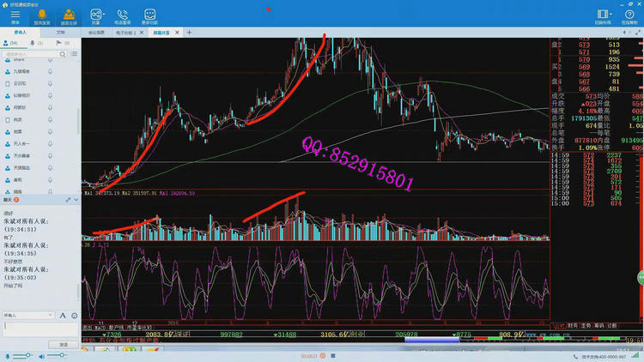This screenshot has width=644, height=362.
Task: Click the chat message input field
Action: click(x=39, y=330)
